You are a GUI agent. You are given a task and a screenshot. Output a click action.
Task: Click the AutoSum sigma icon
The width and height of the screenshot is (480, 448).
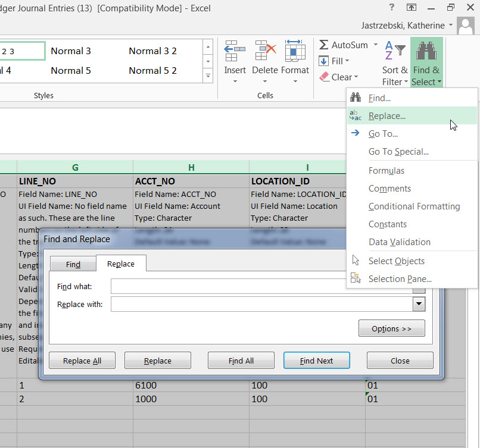(x=324, y=45)
